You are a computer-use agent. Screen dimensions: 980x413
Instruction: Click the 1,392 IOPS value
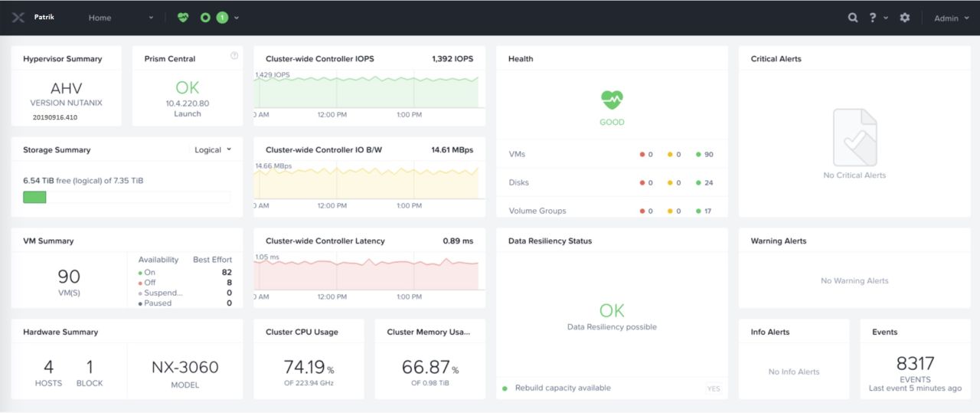452,59
